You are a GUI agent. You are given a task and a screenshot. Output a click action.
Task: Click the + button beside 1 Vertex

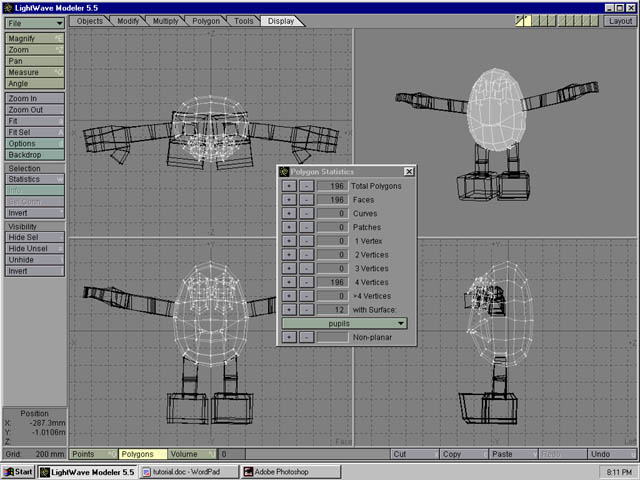[x=289, y=241]
